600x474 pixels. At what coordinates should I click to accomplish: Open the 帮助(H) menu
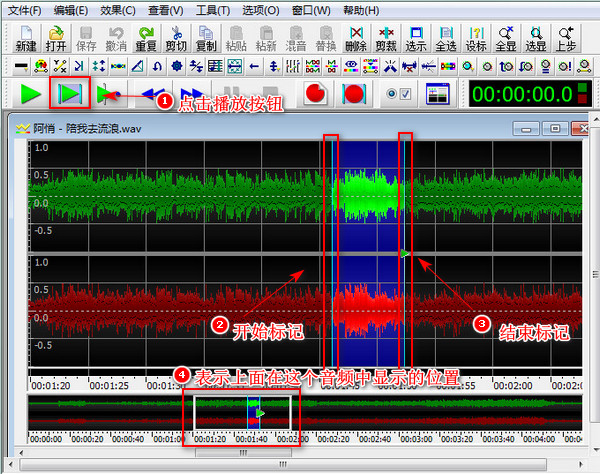coord(361,10)
